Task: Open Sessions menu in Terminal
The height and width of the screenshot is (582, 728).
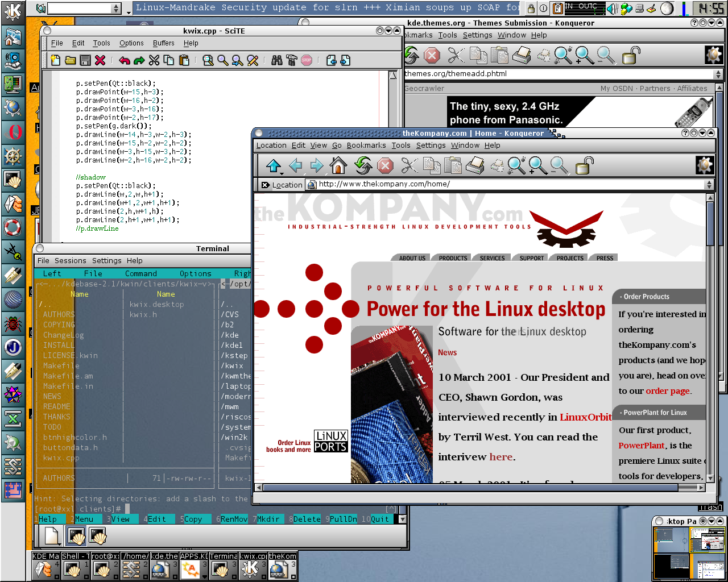Action: click(x=71, y=261)
